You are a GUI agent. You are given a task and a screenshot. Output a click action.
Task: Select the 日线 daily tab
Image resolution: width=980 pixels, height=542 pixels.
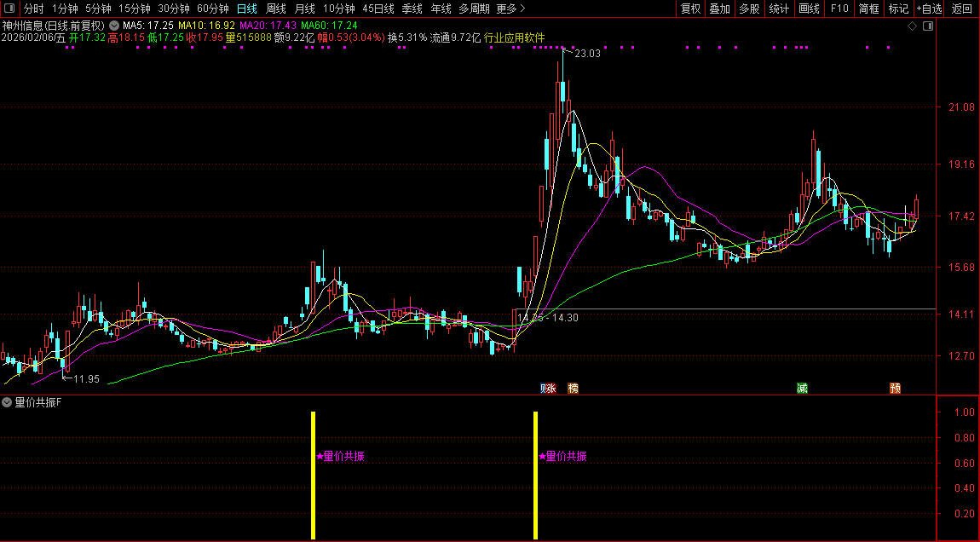[247, 9]
